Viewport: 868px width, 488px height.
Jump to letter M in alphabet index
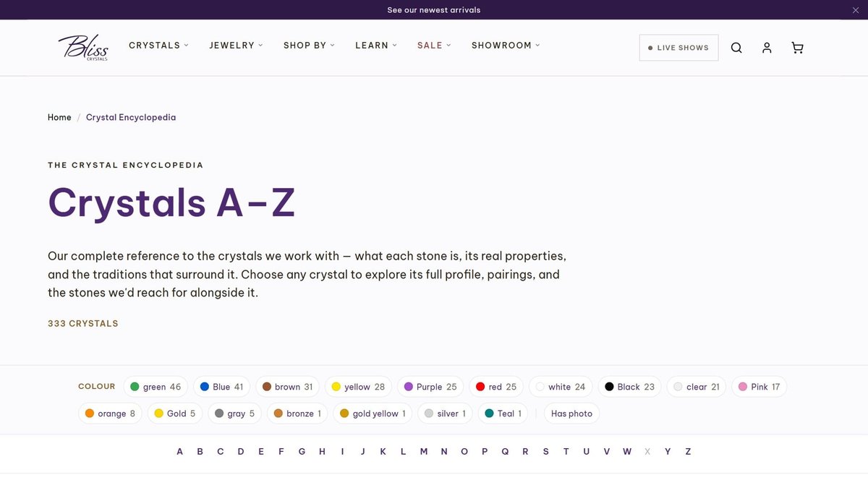point(424,452)
